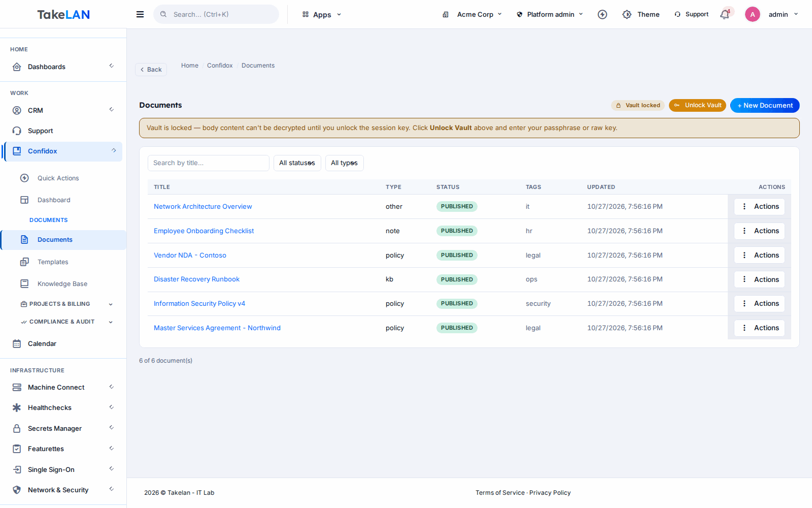Open the Apps dropdown menu
The height and width of the screenshot is (508, 812).
click(x=322, y=14)
